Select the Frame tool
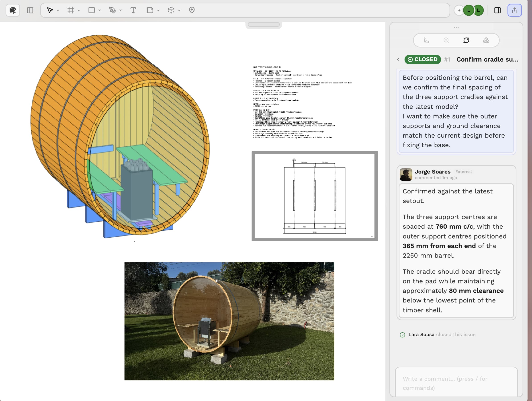 point(71,10)
